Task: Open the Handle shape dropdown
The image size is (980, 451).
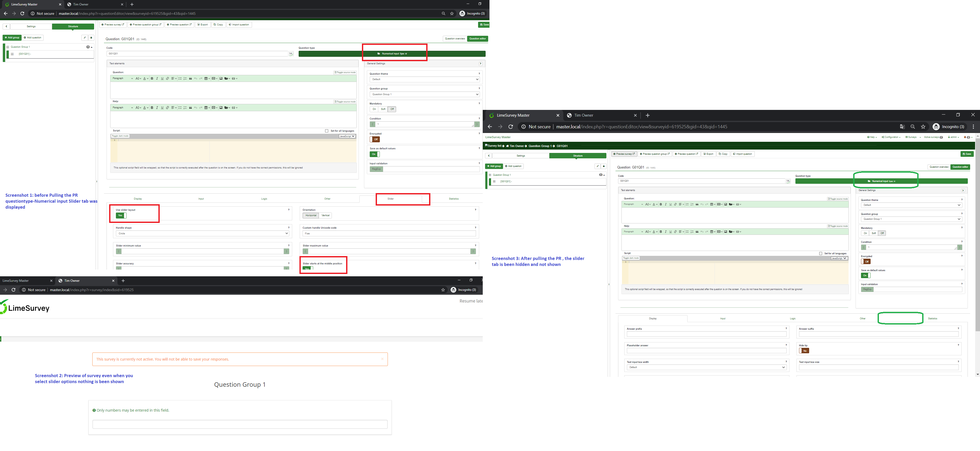Action: [202, 234]
